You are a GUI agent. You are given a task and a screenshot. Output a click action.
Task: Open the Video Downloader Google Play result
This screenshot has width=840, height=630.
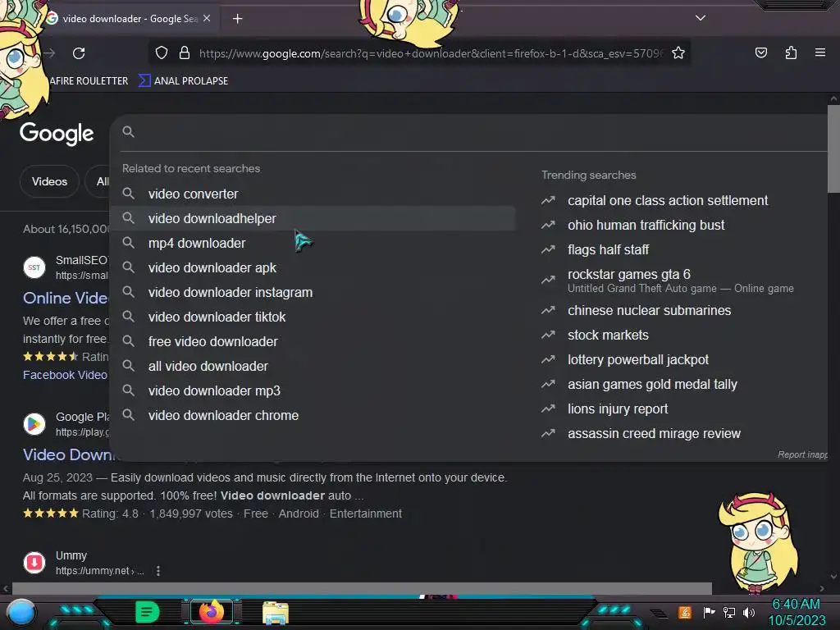(69, 454)
